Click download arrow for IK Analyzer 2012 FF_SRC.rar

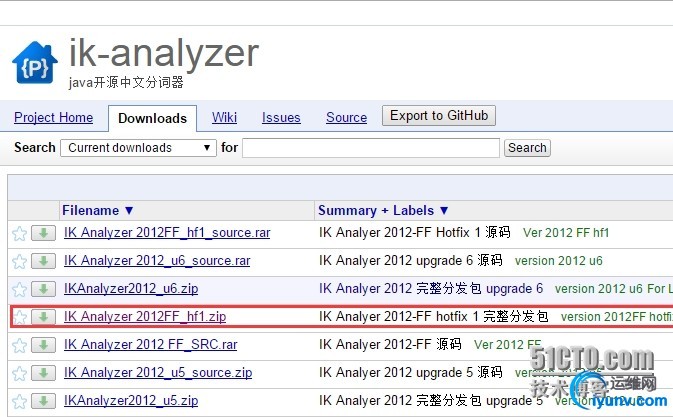tap(43, 345)
